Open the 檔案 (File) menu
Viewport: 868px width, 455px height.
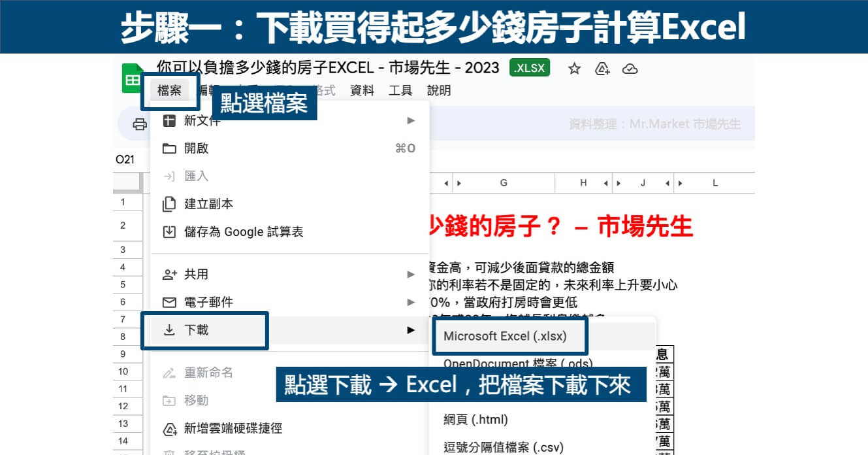[169, 91]
